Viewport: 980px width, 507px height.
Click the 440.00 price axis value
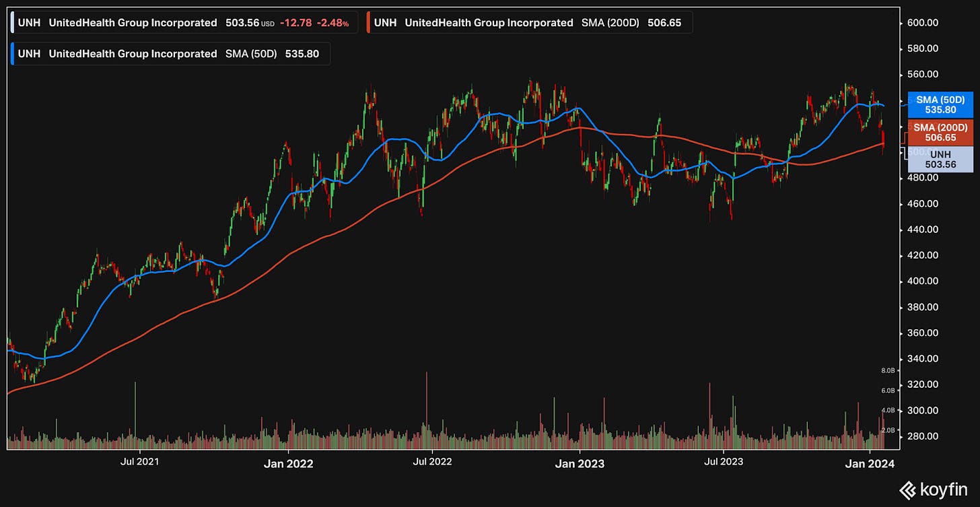coord(922,230)
